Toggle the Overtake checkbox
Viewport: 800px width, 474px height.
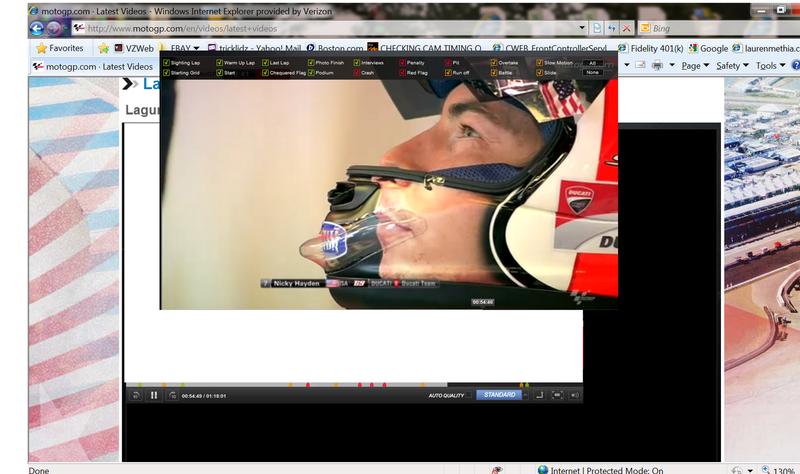click(x=494, y=63)
